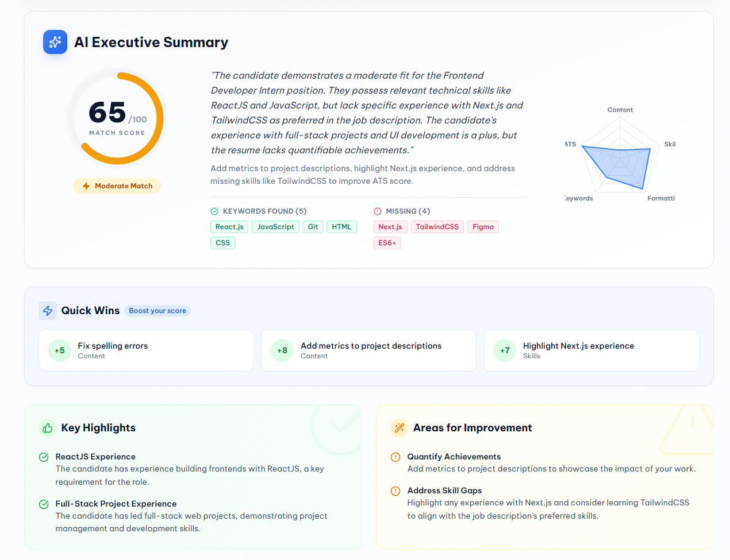
Task: Click the 65 match score progress ring
Action: 117,118
